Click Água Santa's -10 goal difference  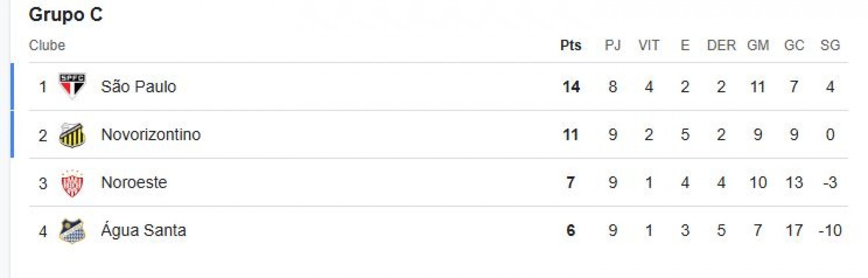pos(830,230)
